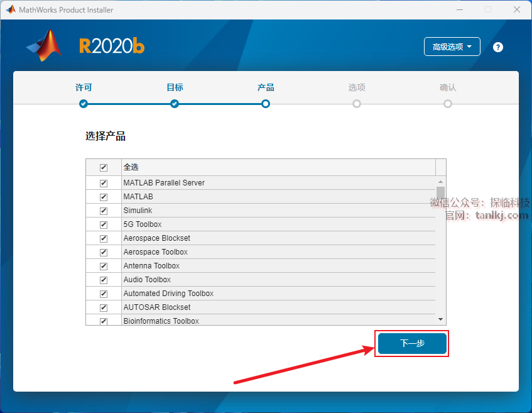Viewport: 532px width, 413px height.
Task: Select the 产品 step tab
Action: click(x=266, y=87)
